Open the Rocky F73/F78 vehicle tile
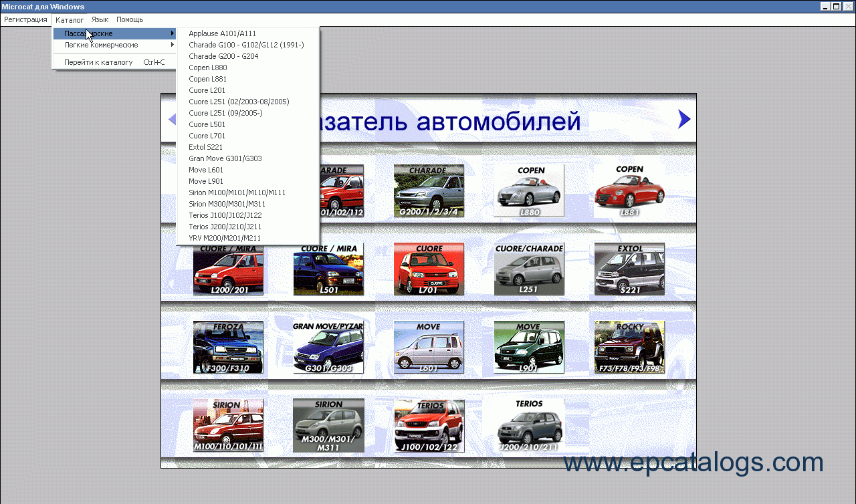The height and width of the screenshot is (504, 856). click(x=629, y=348)
